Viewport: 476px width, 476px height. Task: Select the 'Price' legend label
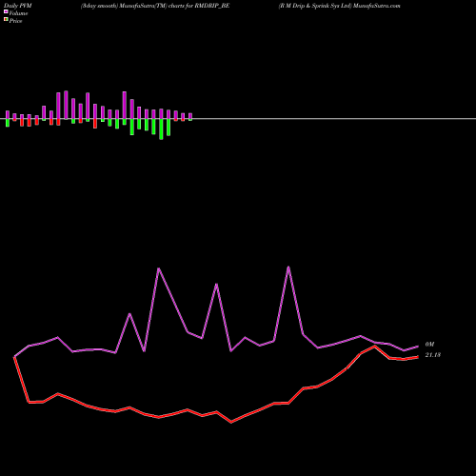click(15, 21)
